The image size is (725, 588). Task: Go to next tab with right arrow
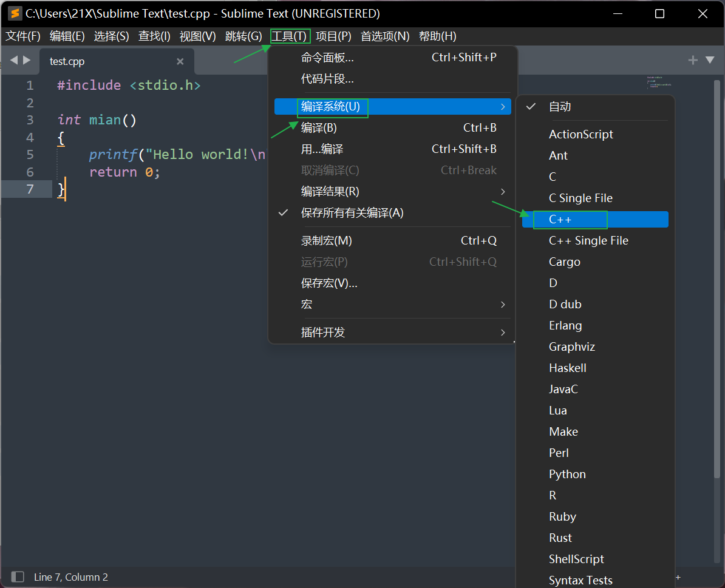(x=27, y=60)
